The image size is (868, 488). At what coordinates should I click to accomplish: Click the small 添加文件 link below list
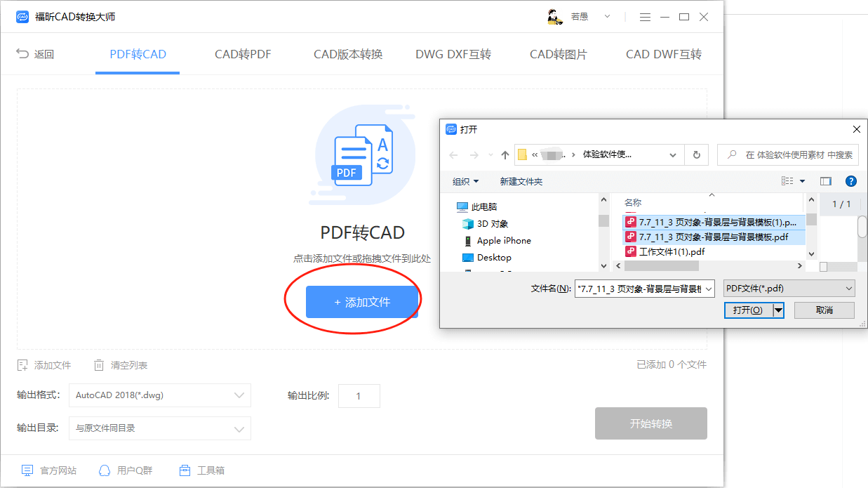pos(44,365)
